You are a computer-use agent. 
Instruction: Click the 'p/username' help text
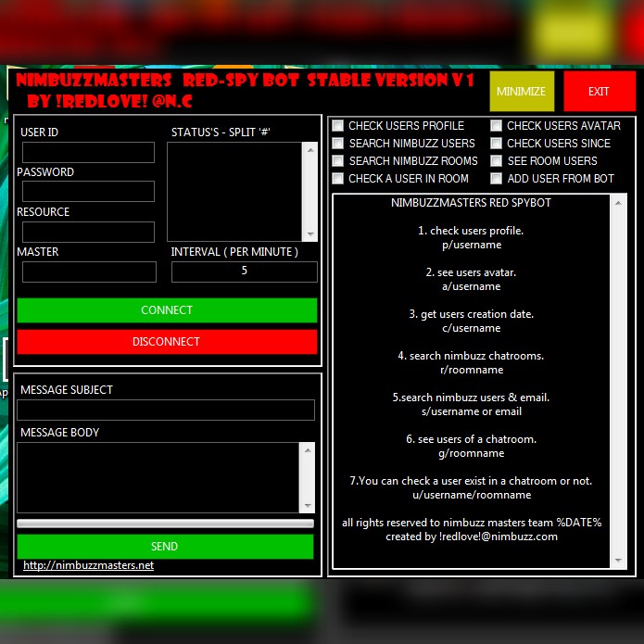[x=472, y=246]
